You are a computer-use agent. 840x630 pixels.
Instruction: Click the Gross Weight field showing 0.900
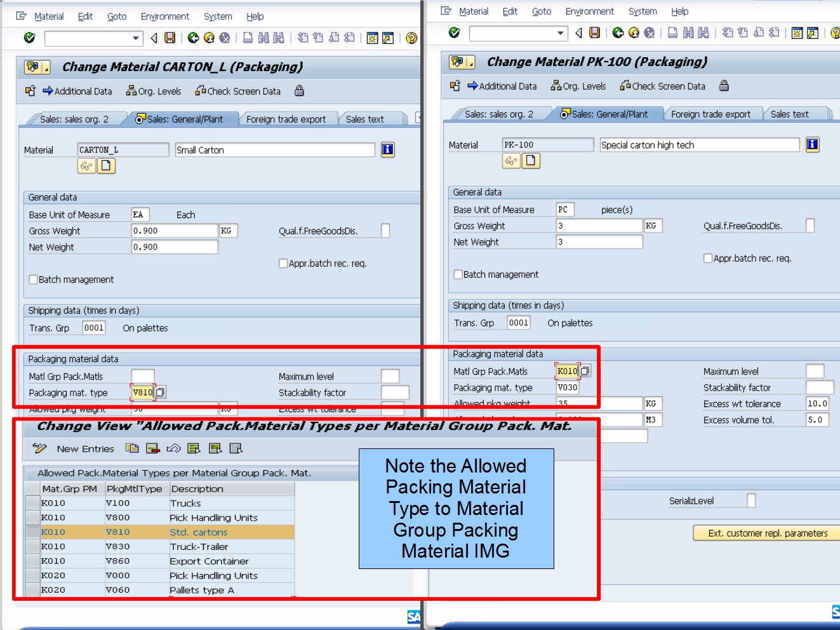click(175, 231)
